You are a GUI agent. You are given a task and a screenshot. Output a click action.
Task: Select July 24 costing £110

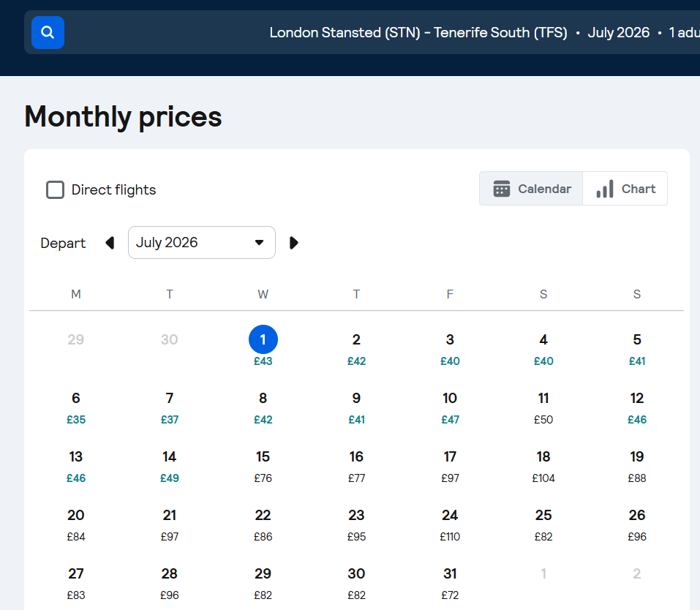coord(450,524)
